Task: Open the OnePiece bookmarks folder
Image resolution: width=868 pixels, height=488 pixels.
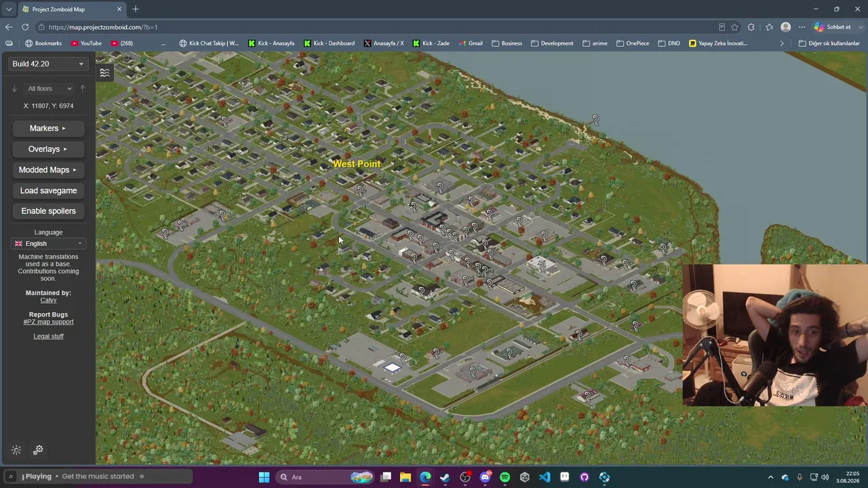Action: [x=633, y=43]
